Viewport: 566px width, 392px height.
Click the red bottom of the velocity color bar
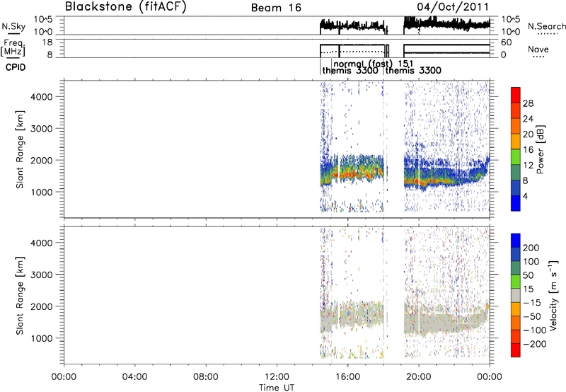point(516,350)
